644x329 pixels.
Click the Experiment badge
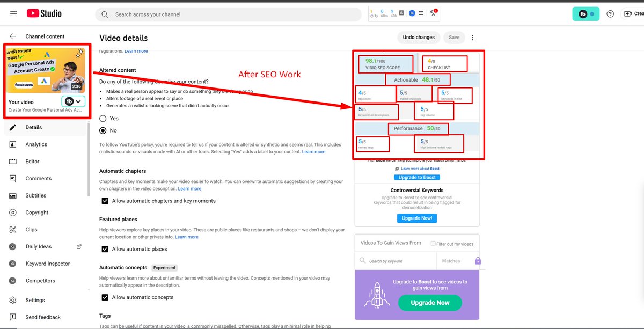[x=164, y=268]
